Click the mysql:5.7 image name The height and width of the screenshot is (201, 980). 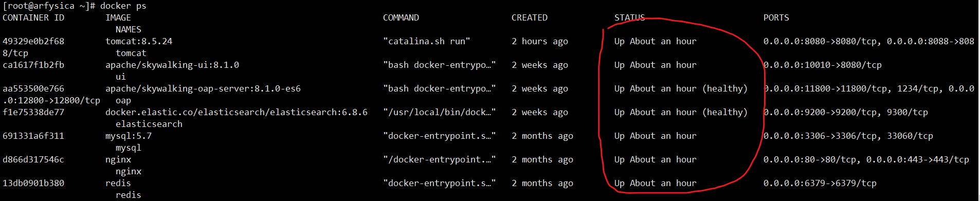point(129,136)
